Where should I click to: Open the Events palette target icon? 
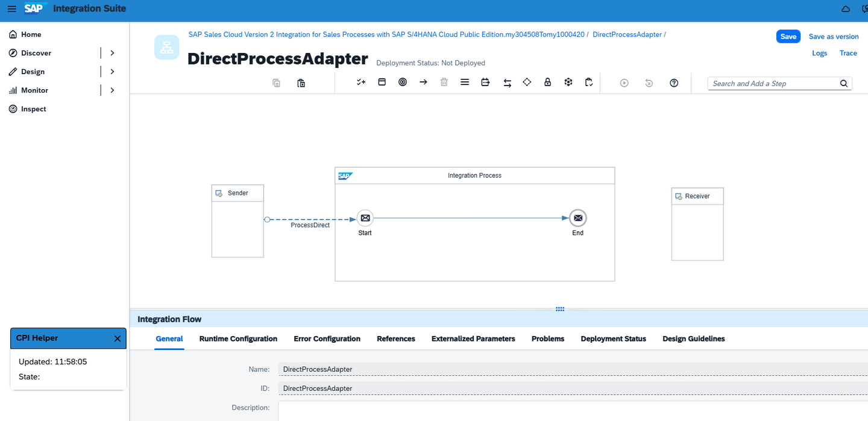[403, 82]
